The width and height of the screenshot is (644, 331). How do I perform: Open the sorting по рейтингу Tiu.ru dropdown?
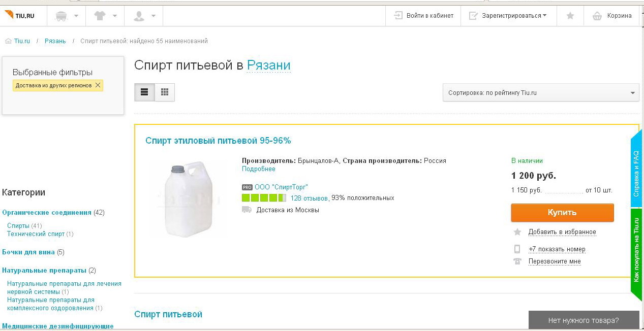click(541, 93)
